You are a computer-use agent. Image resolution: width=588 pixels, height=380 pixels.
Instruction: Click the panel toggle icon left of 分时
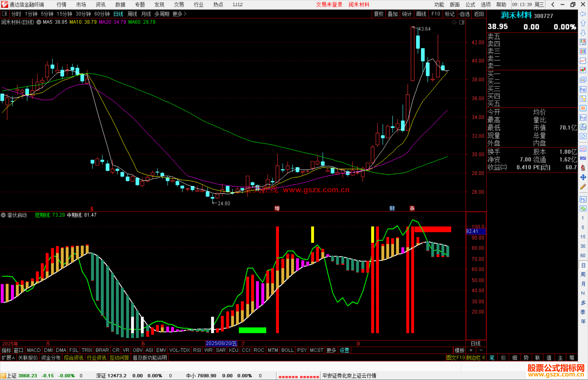tap(4, 14)
